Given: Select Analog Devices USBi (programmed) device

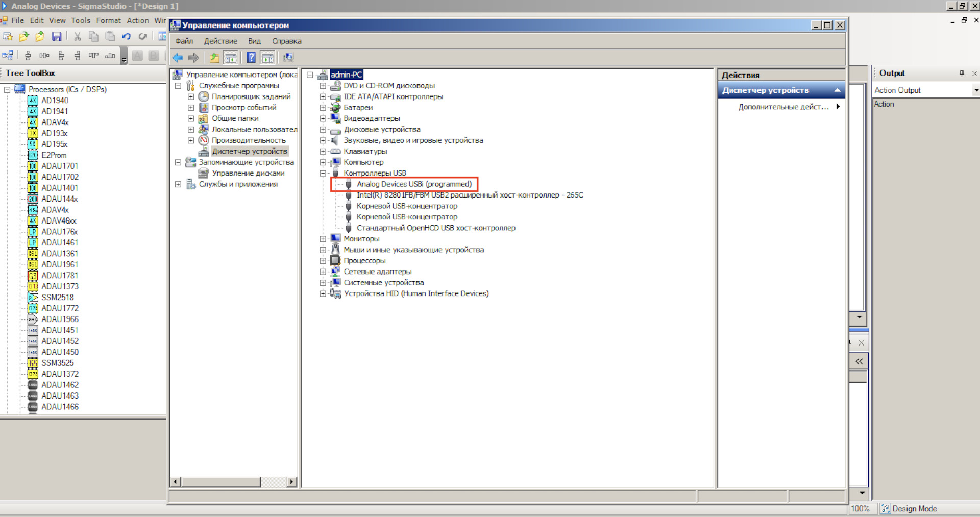Looking at the screenshot, I should click(x=414, y=184).
